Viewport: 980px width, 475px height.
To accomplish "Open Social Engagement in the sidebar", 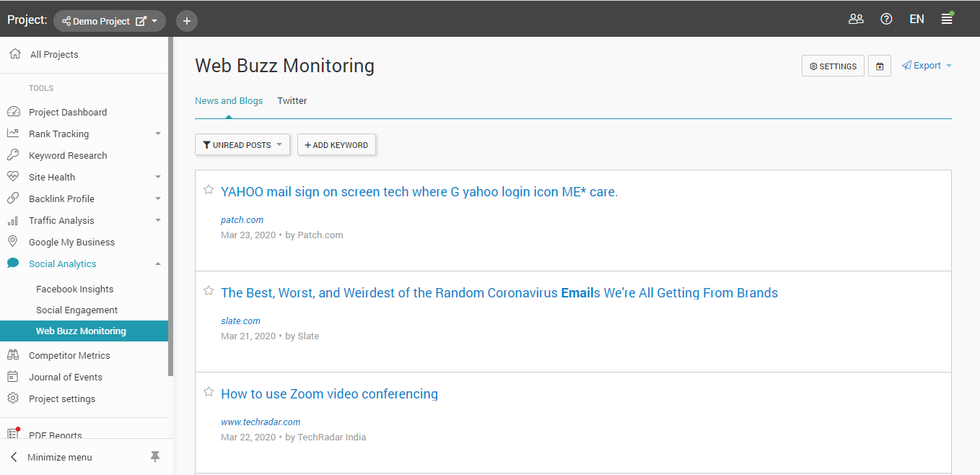I will [x=76, y=310].
